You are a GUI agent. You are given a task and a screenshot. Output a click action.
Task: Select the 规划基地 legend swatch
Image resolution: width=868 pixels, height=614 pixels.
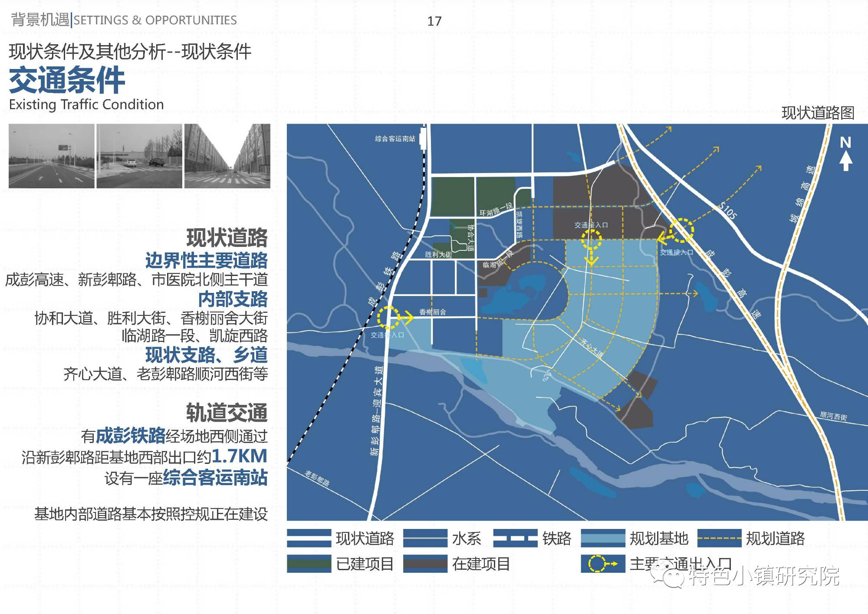click(x=603, y=538)
